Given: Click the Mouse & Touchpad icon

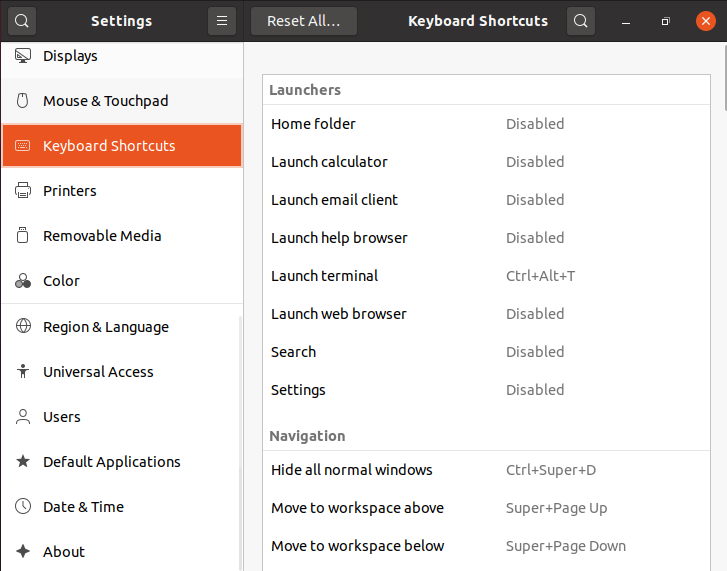Looking at the screenshot, I should click(23, 101).
